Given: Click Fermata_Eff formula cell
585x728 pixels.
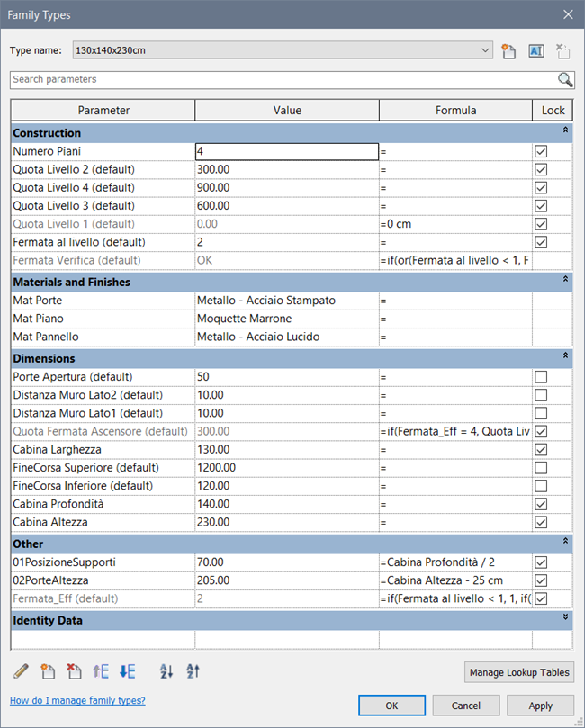Looking at the screenshot, I should [455, 598].
